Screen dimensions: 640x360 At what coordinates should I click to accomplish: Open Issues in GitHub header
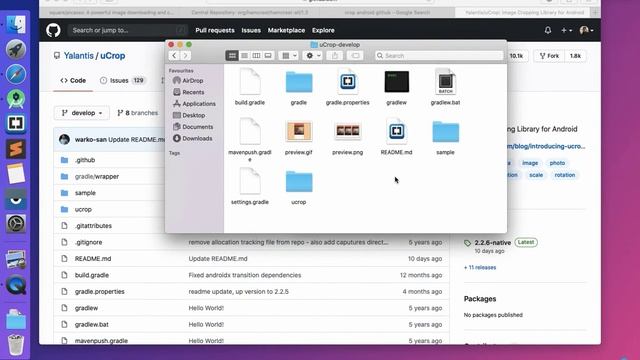pos(251,30)
